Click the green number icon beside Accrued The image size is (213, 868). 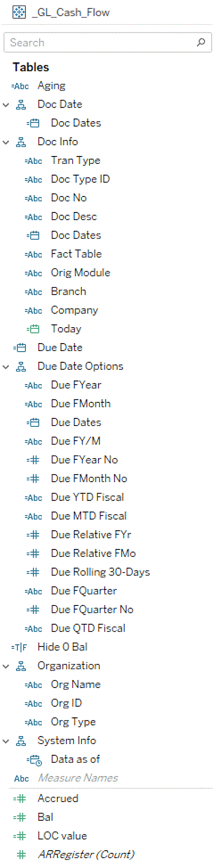pos(21,798)
